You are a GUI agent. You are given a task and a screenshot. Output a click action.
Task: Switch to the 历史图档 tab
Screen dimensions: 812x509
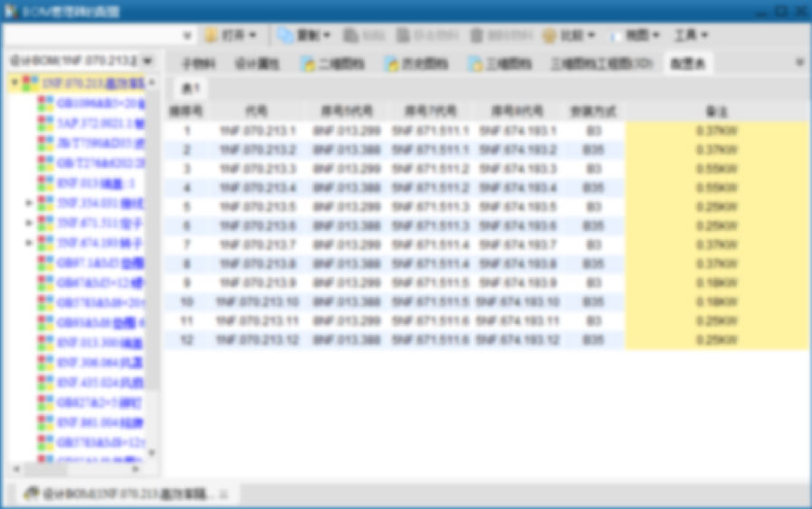coord(417,63)
